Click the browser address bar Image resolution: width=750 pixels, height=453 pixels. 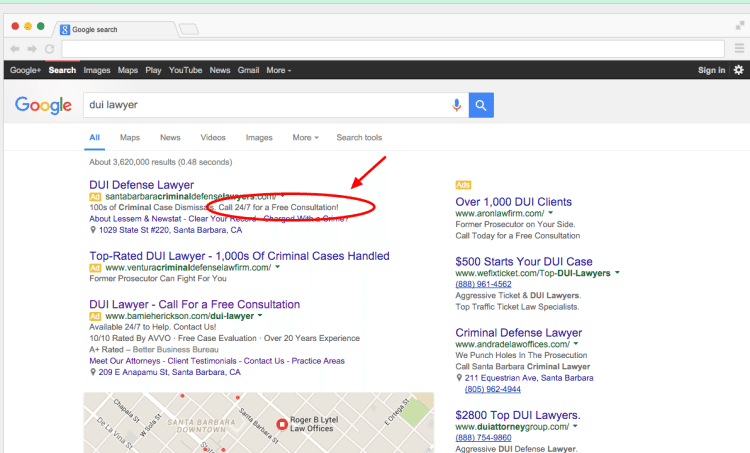coord(393,49)
